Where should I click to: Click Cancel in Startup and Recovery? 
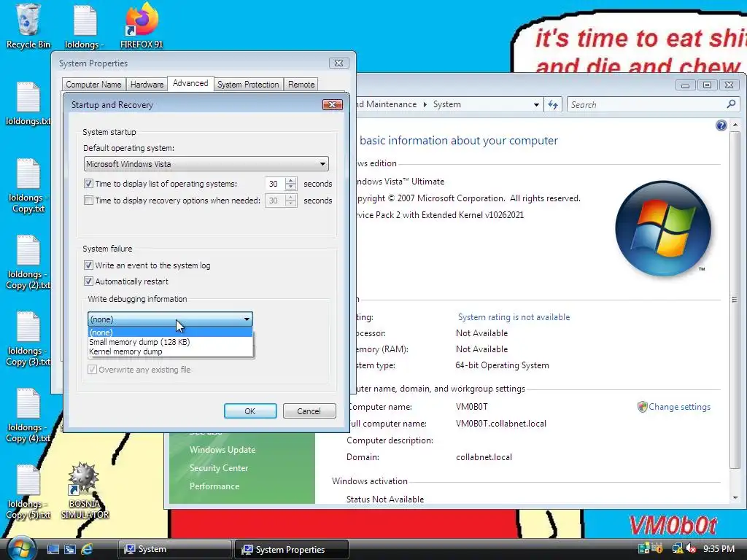coord(309,411)
